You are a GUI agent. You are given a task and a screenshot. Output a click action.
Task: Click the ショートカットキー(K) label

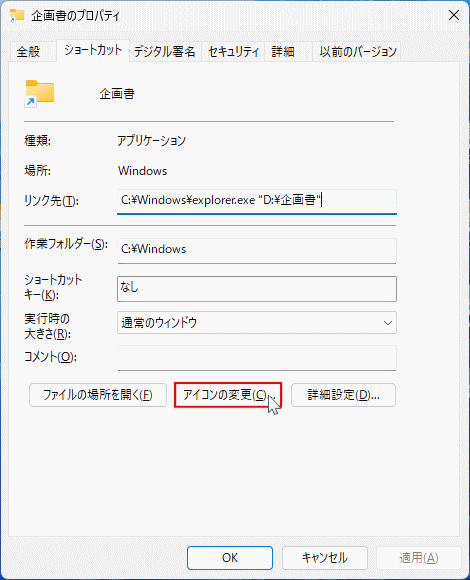pos(53,287)
